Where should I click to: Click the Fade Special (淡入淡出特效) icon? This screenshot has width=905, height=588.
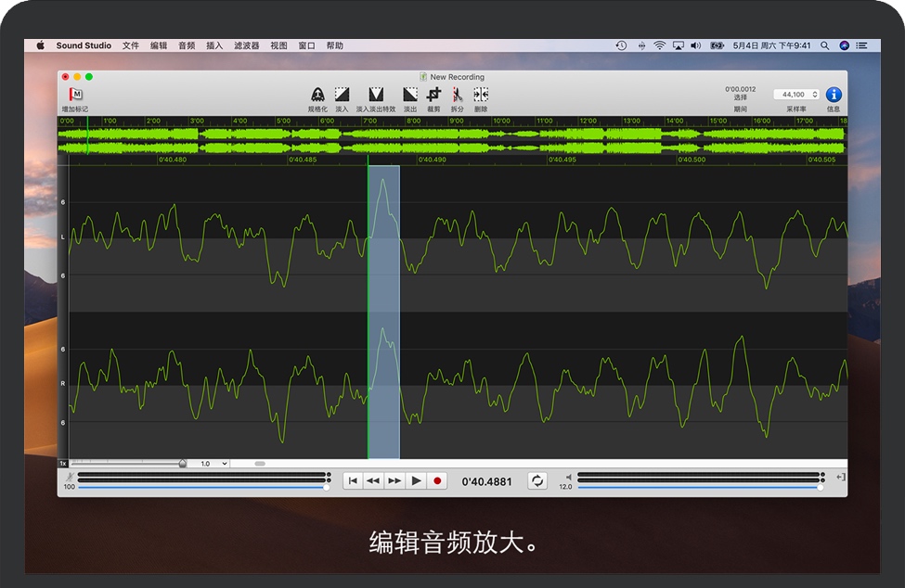[x=376, y=95]
